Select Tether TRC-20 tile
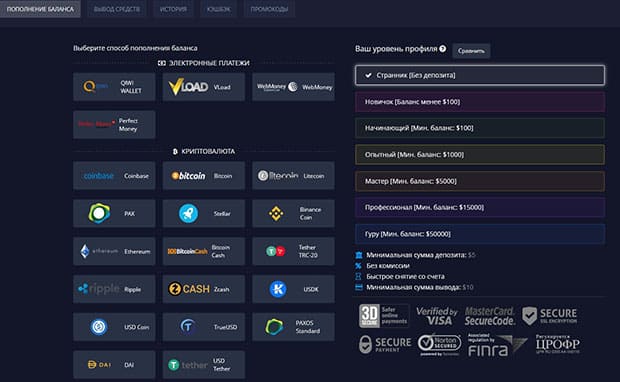 (293, 251)
